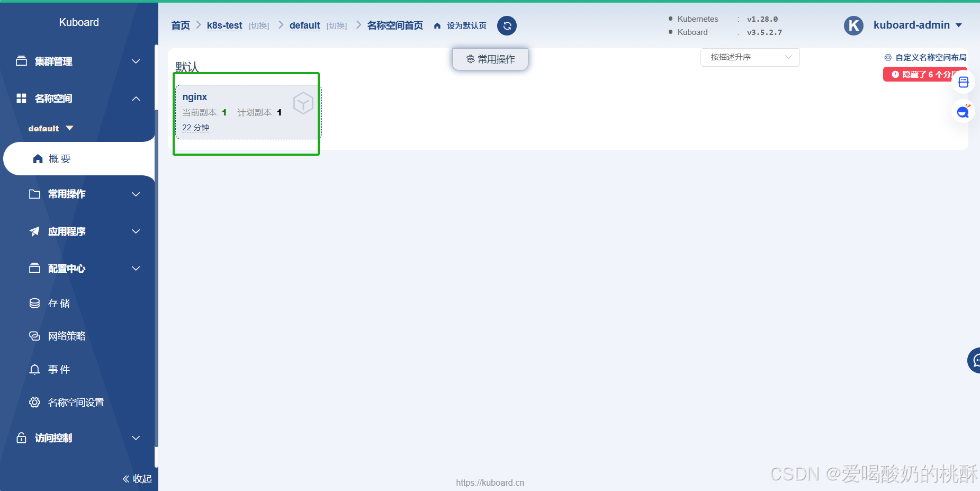The width and height of the screenshot is (980, 491).
Task: Click the 访问控制 lock icon
Action: pos(21,438)
